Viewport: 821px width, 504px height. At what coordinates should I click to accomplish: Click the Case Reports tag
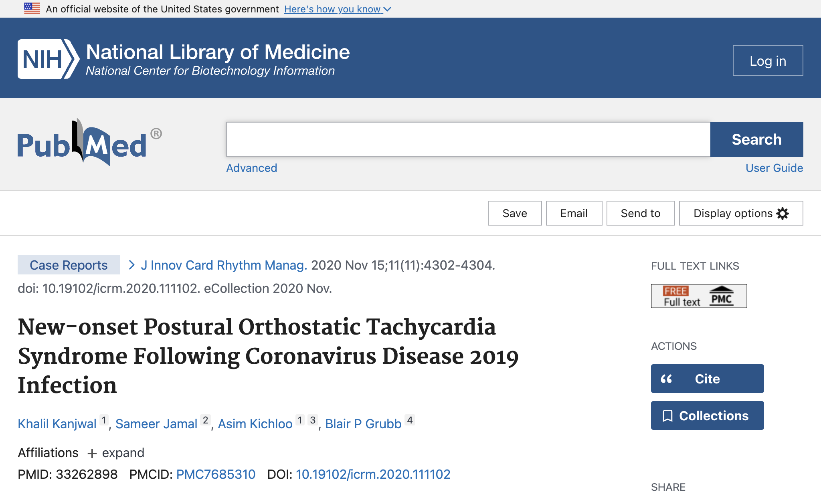[69, 265]
